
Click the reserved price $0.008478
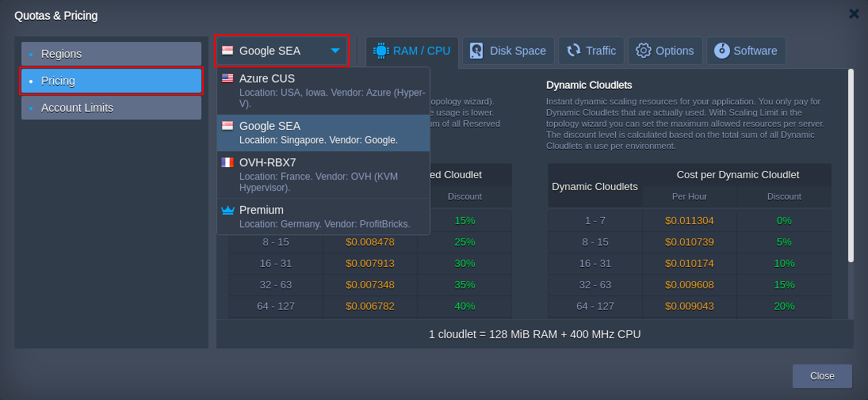(x=370, y=242)
